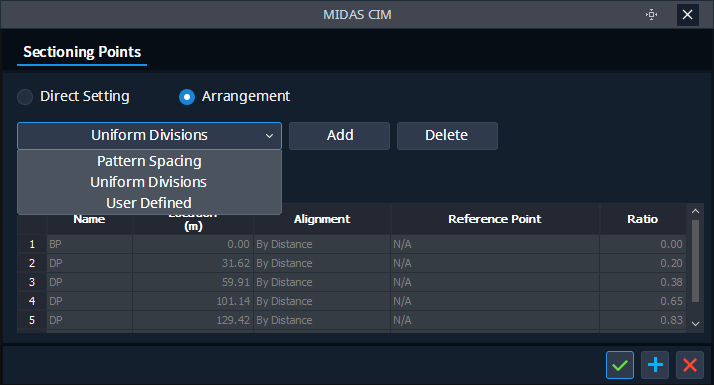Click the location value 129.42
Screen dimensions: 714x385
(193, 320)
